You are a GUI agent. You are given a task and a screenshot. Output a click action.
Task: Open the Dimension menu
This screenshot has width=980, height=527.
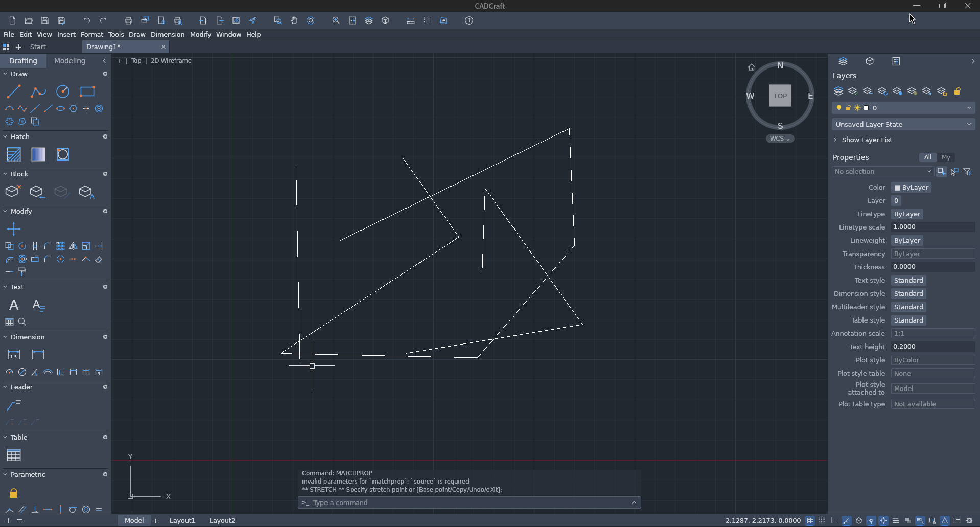pos(168,34)
